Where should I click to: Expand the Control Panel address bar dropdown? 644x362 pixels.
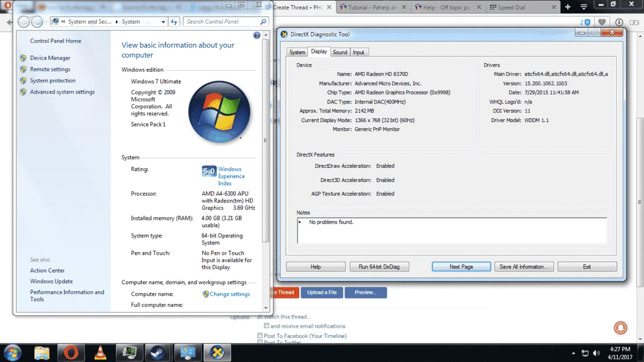tap(164, 21)
